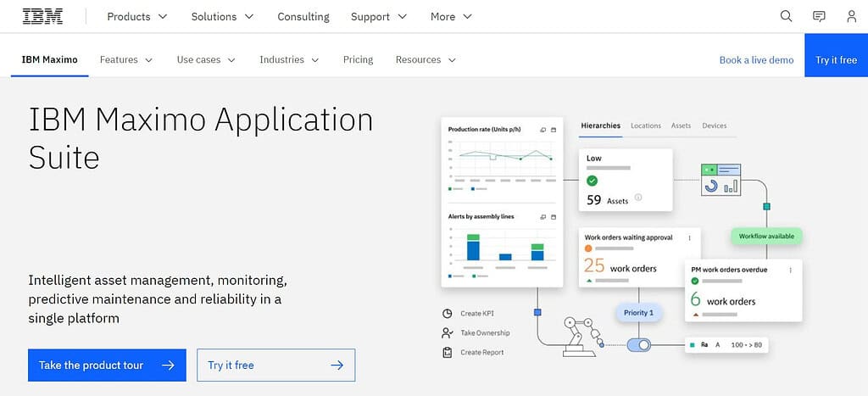Screen dimensions: 868x396
Task: Click the Take Ownership label
Action: [x=485, y=333]
